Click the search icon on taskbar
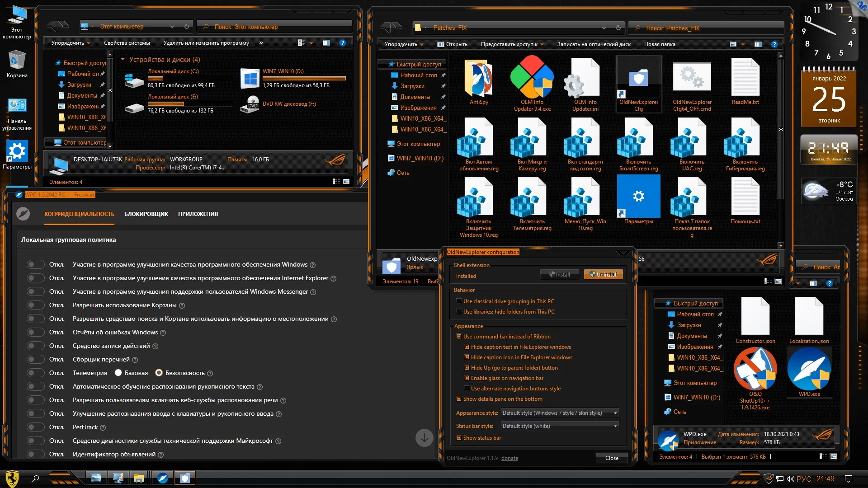 coord(35,479)
